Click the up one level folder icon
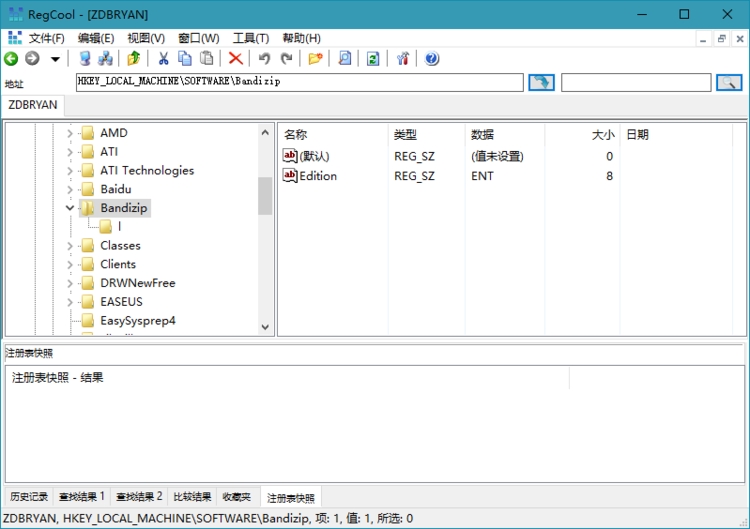 [133, 59]
